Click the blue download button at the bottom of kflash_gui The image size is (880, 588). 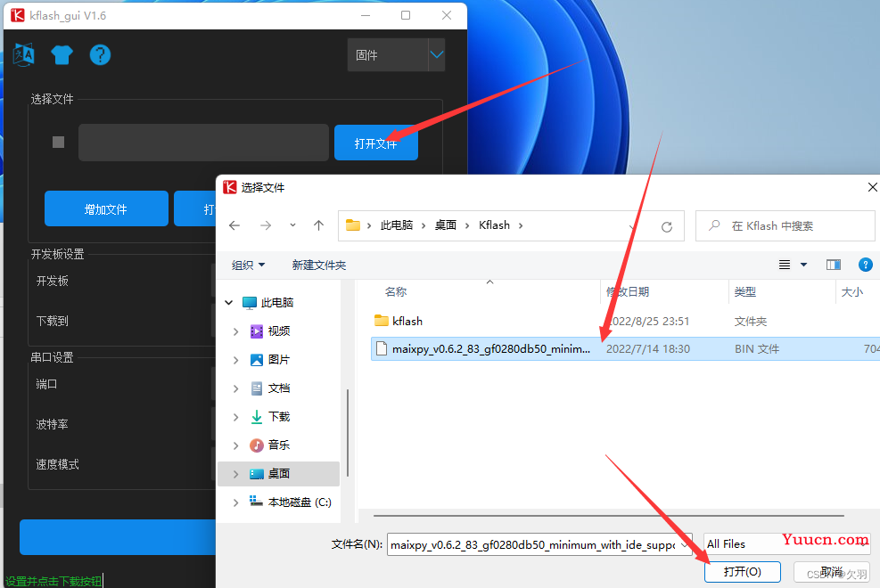(118, 537)
